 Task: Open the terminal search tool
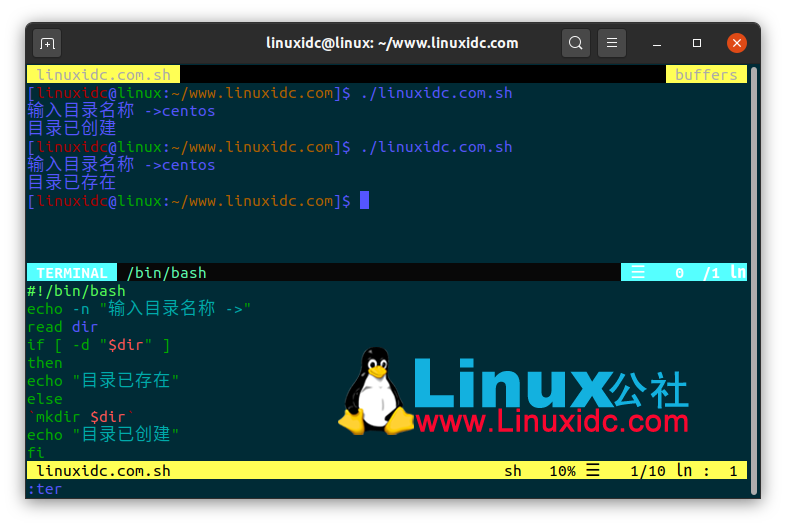pos(575,43)
